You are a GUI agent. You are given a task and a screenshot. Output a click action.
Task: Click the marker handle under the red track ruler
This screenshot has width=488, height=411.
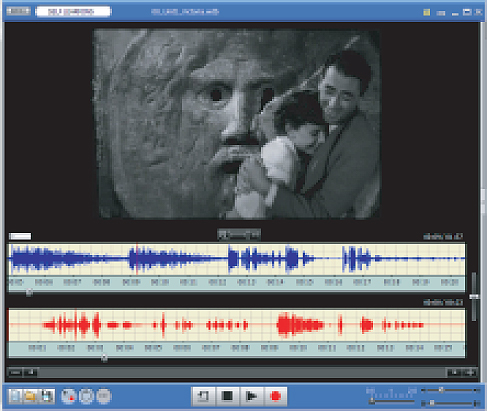104,358
